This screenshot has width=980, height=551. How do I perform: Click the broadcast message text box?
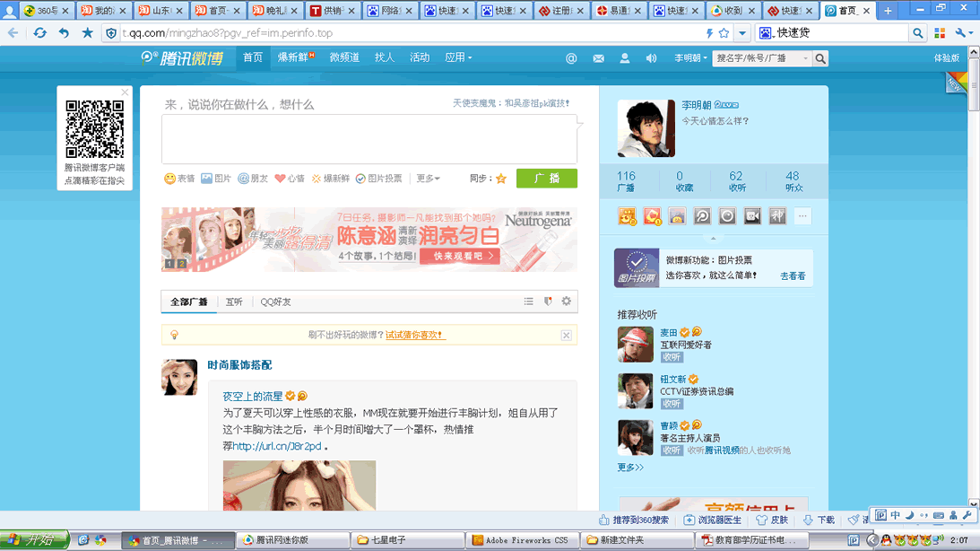point(369,139)
